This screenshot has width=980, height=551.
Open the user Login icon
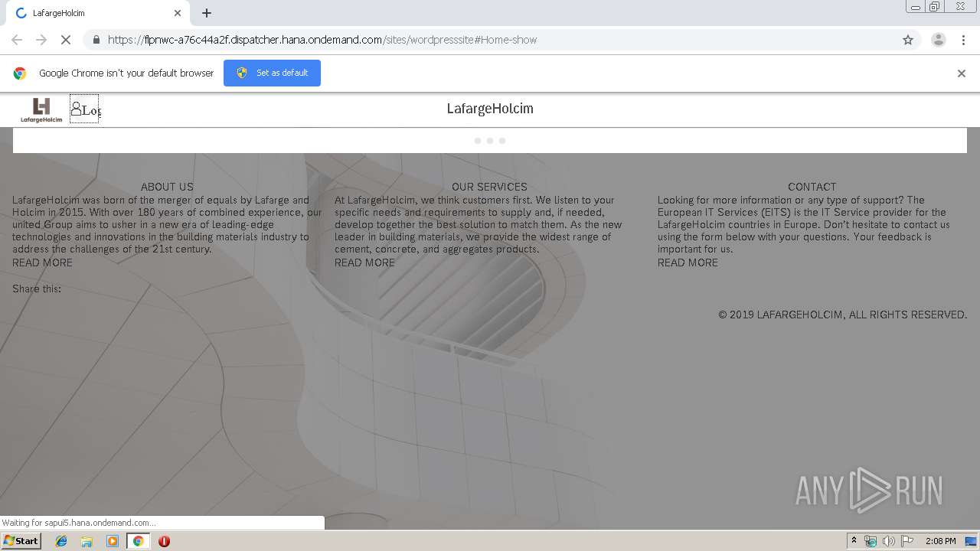point(84,109)
